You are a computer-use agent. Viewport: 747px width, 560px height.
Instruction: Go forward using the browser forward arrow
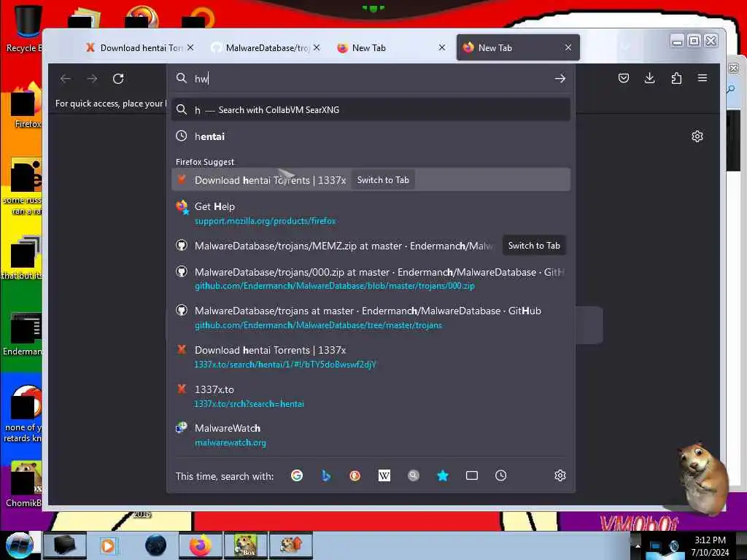click(x=92, y=79)
